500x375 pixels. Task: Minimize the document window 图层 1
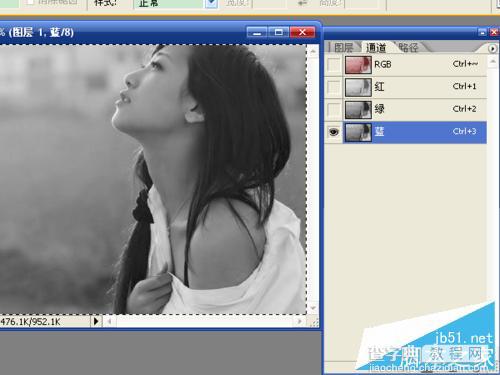click(256, 32)
